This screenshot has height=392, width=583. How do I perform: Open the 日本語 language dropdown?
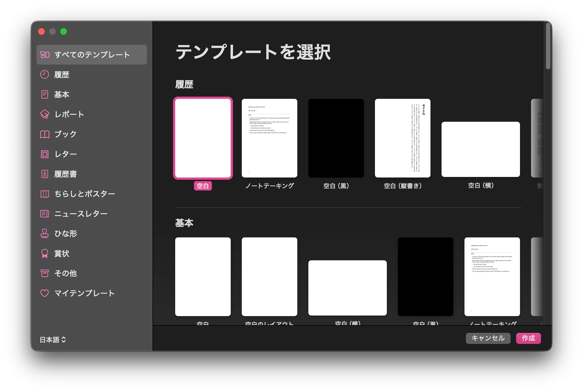point(53,340)
